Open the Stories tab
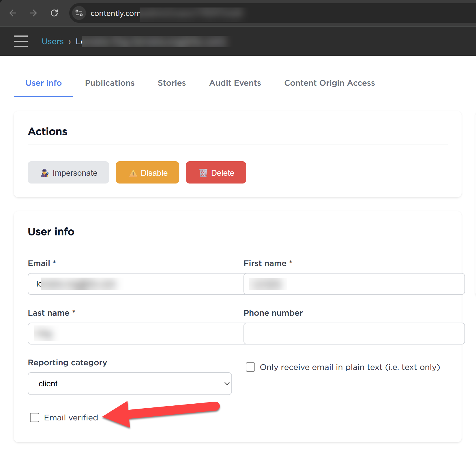 pyautogui.click(x=172, y=83)
